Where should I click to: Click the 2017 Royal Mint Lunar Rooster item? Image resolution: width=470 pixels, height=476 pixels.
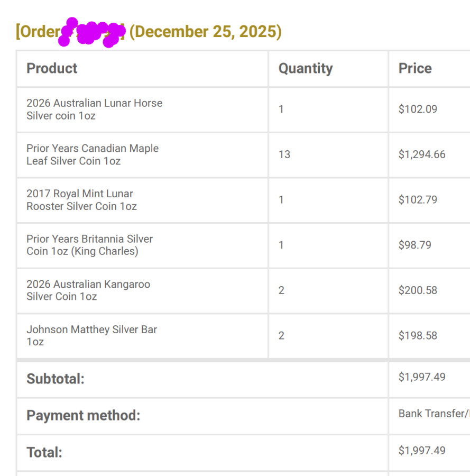click(x=81, y=200)
